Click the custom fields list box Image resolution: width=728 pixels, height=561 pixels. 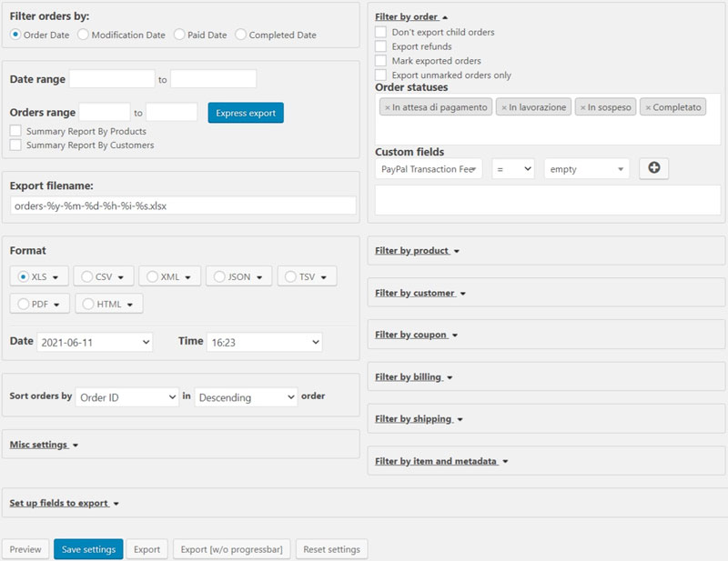[x=548, y=200]
